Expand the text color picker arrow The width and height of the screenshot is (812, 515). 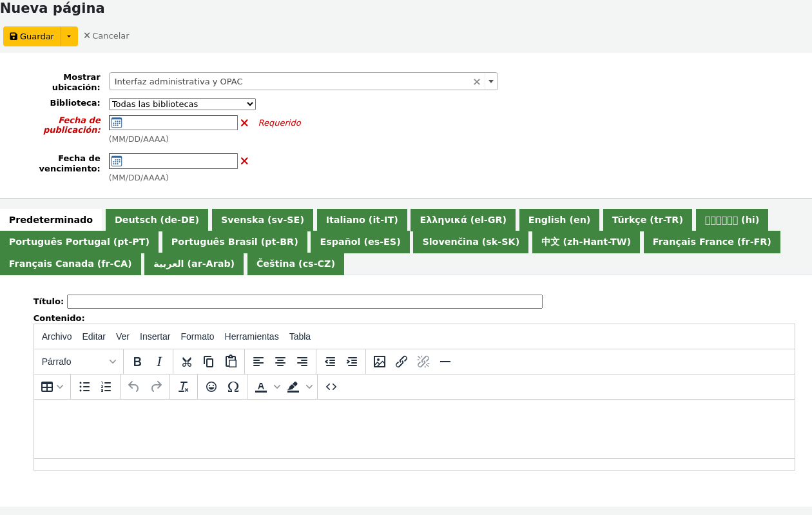[x=277, y=387]
